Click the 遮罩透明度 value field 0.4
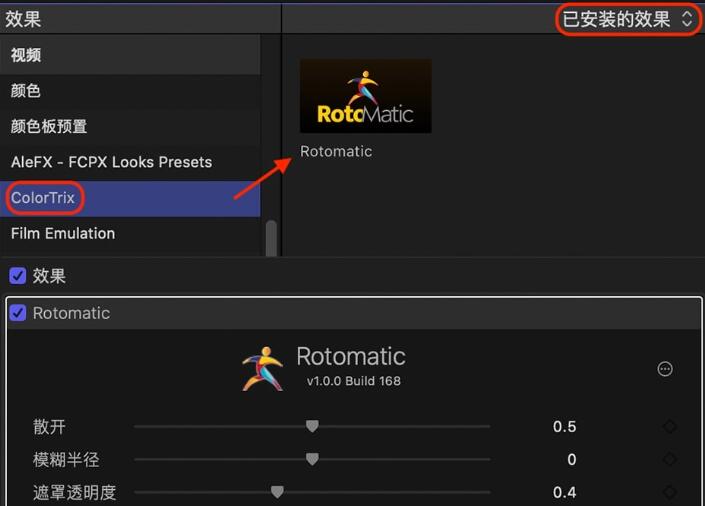 point(564,493)
